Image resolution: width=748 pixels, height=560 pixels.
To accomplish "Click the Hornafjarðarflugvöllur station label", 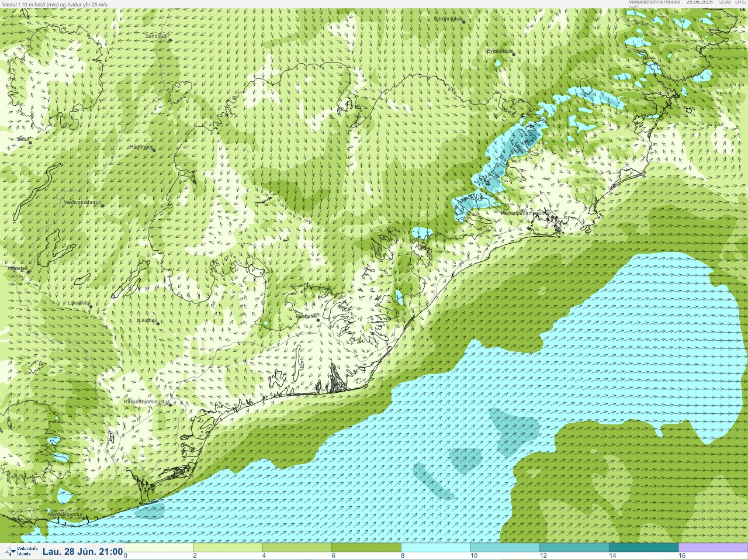I will point(525,213).
